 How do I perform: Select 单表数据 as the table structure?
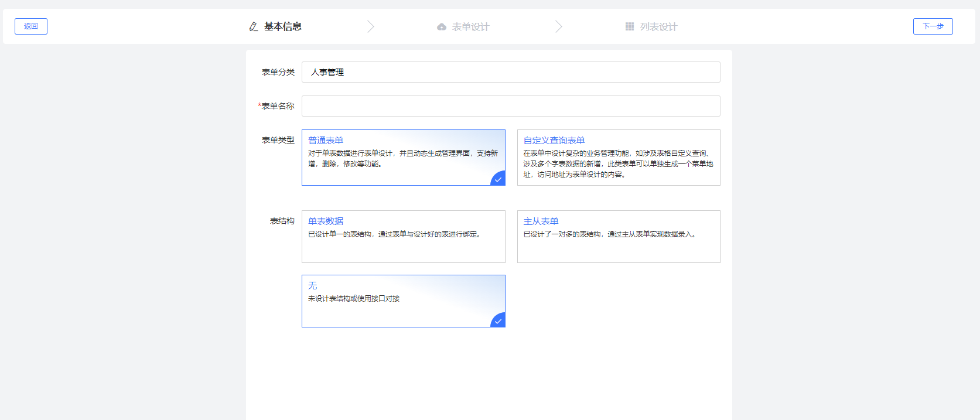click(x=403, y=237)
